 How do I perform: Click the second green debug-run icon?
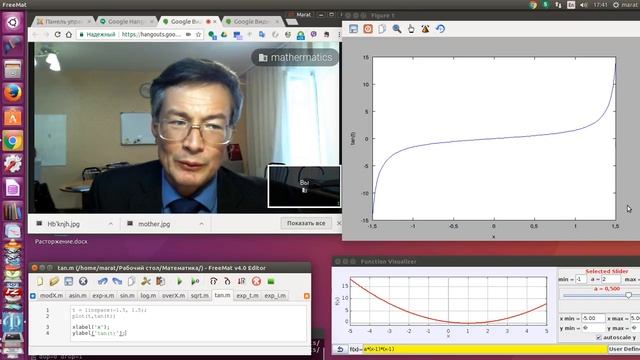pos(195,281)
